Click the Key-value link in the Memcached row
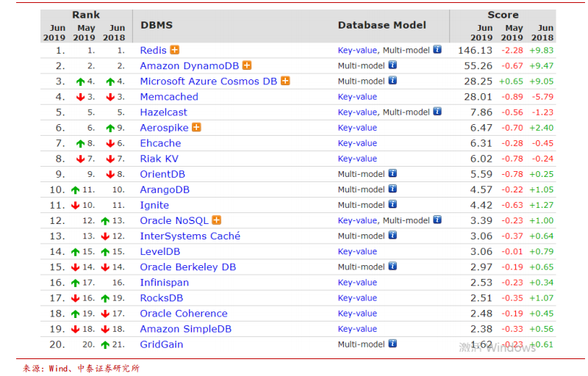The image size is (588, 376). click(x=357, y=97)
